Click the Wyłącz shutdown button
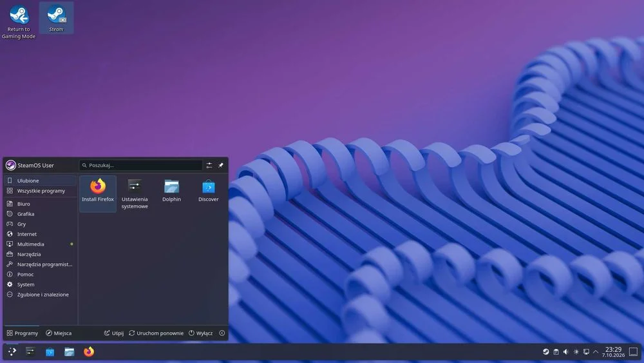 coord(200,333)
